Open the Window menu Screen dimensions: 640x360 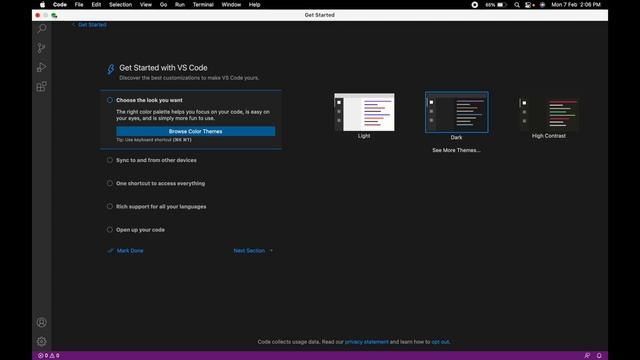(x=231, y=4)
